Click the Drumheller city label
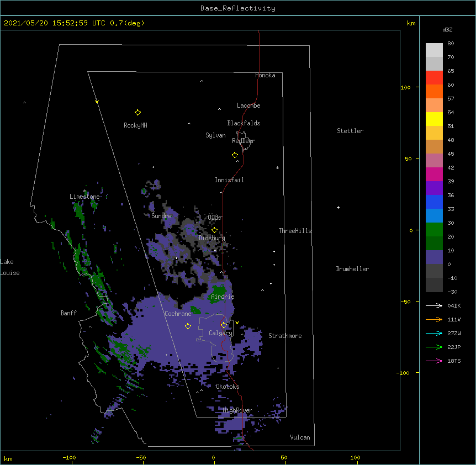The width and height of the screenshot is (476, 465). pyautogui.click(x=352, y=269)
